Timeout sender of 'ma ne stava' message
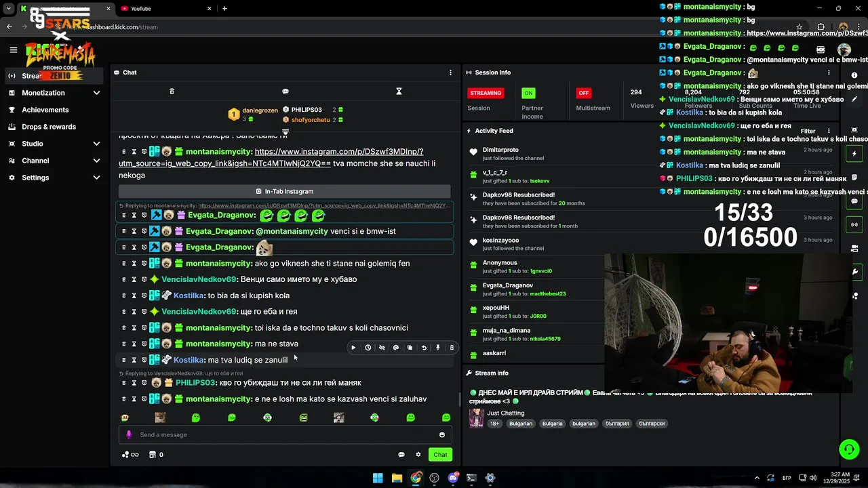Viewport: 868px width, 488px height. point(134,344)
